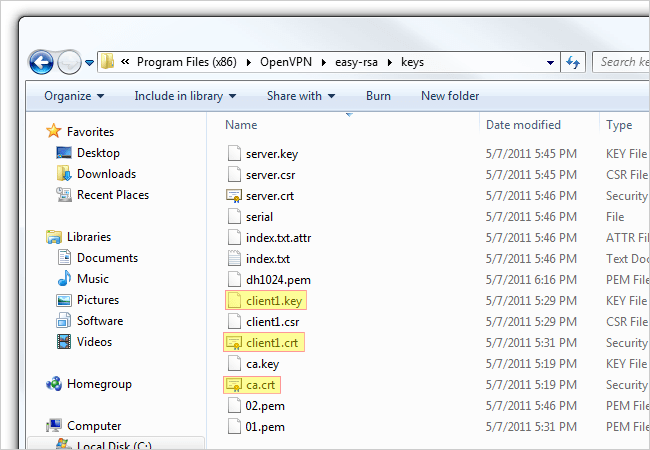
Task: Select the dh1024.pem file name
Action: coord(278,281)
